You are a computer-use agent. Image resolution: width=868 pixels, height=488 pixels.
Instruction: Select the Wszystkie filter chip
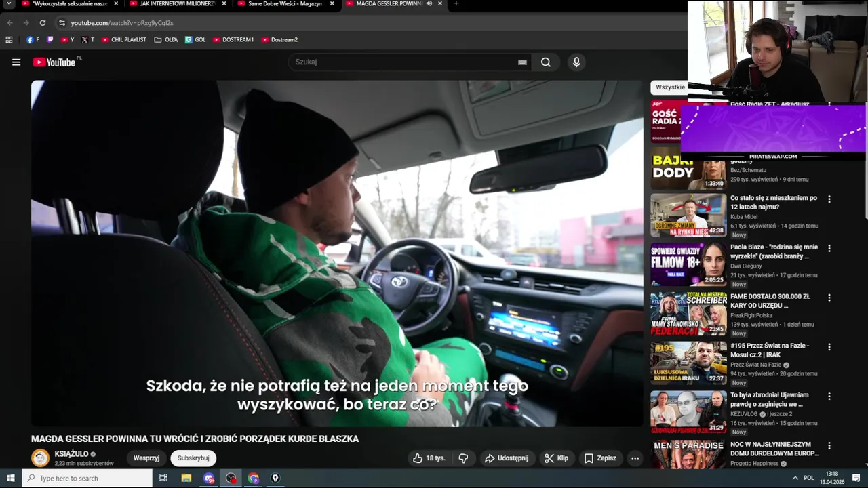click(670, 87)
